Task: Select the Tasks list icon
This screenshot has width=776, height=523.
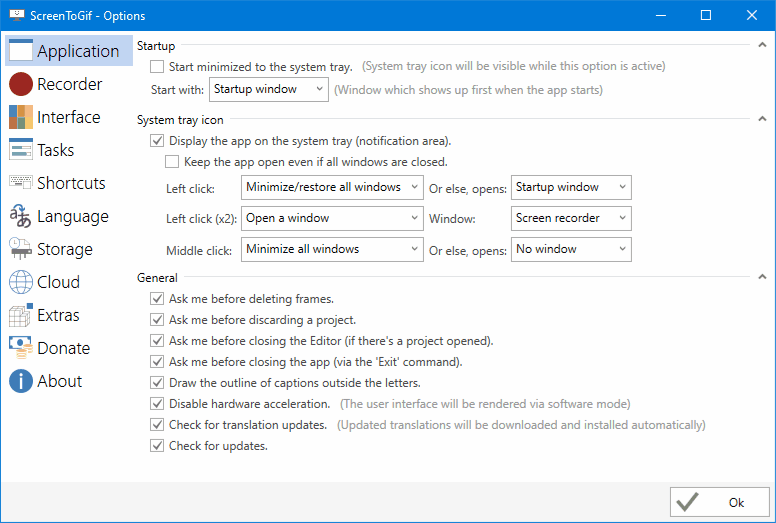Action: [x=21, y=150]
